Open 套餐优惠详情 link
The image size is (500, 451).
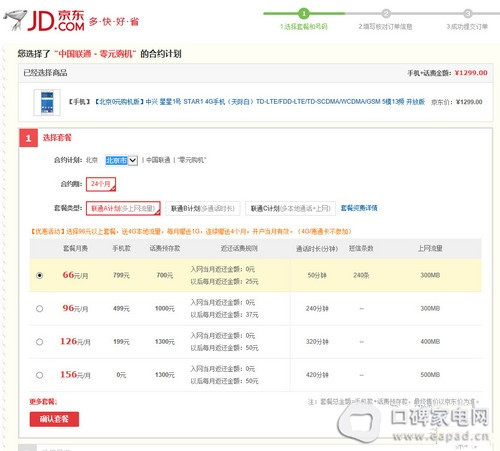(x=359, y=208)
